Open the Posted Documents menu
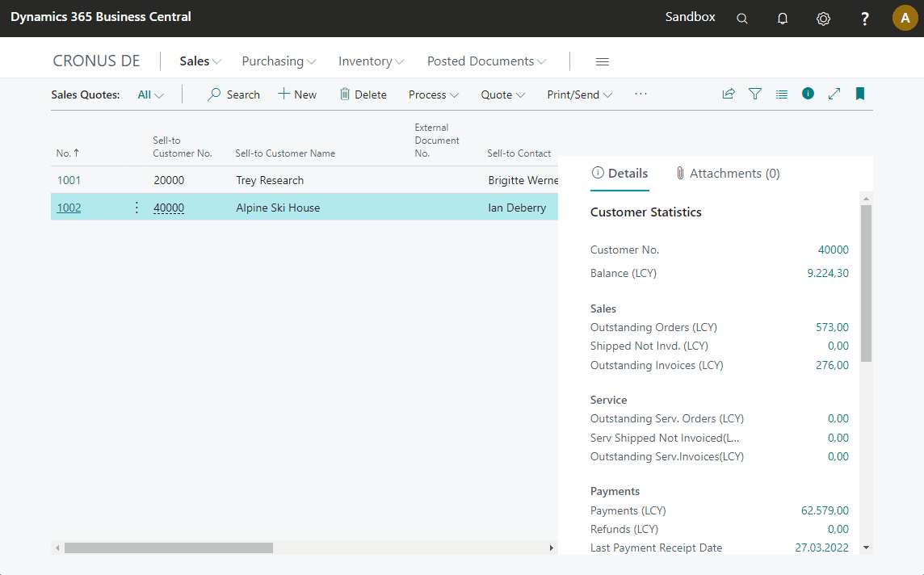Viewport: 924px width, 575px height. (x=486, y=61)
